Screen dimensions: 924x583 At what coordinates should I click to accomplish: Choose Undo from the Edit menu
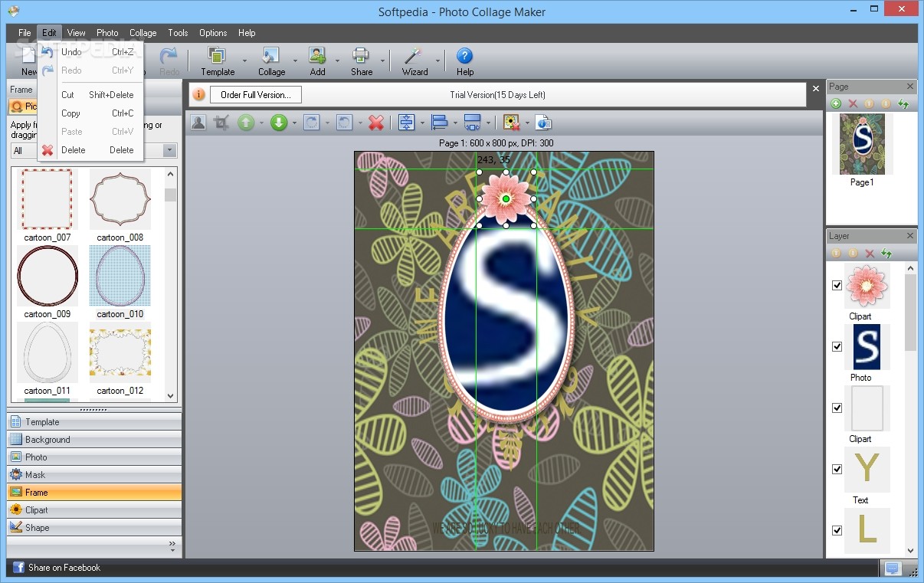90,52
